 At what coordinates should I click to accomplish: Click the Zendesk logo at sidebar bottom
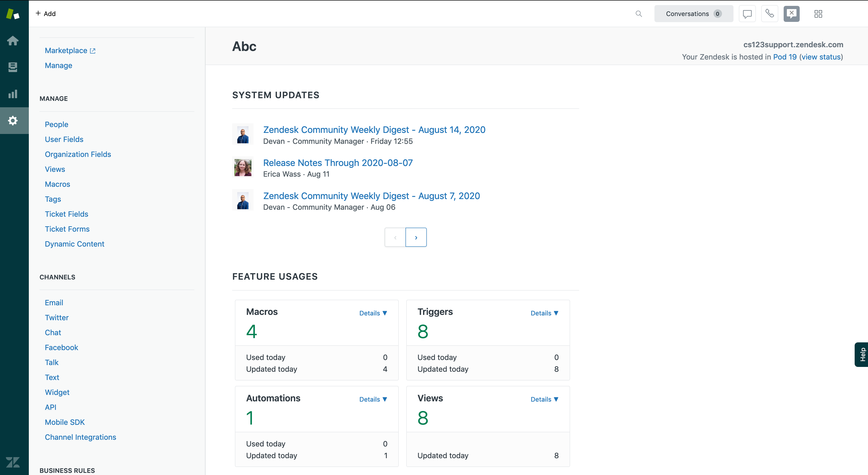tap(13, 462)
